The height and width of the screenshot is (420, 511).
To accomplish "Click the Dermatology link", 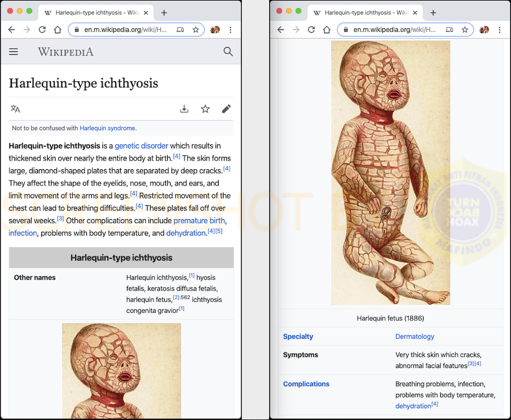I will tap(415, 336).
